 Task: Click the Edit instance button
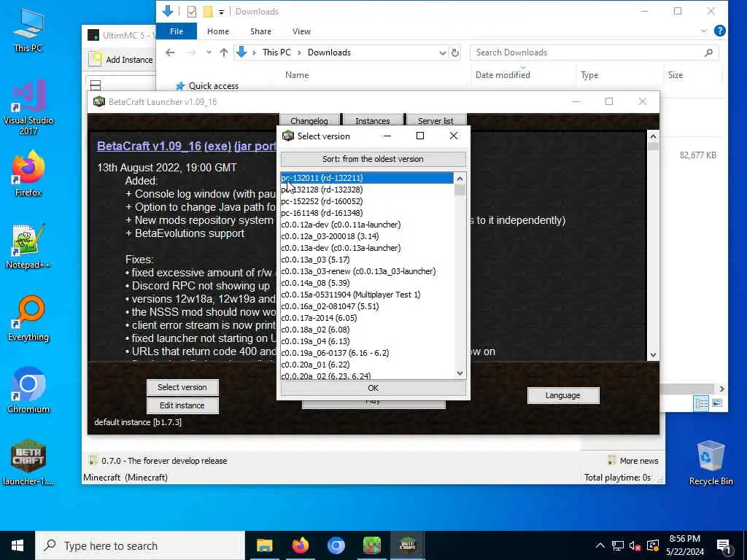(x=182, y=405)
